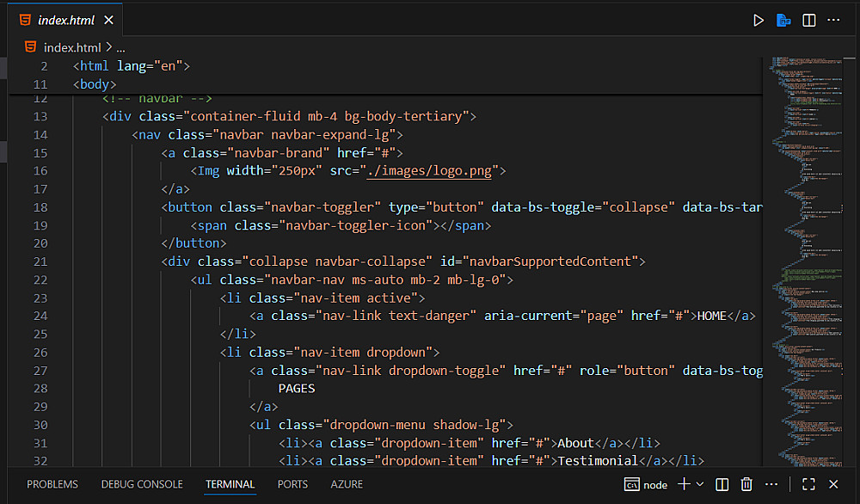Close the terminal panel
The height and width of the screenshot is (504, 860).
[833, 484]
